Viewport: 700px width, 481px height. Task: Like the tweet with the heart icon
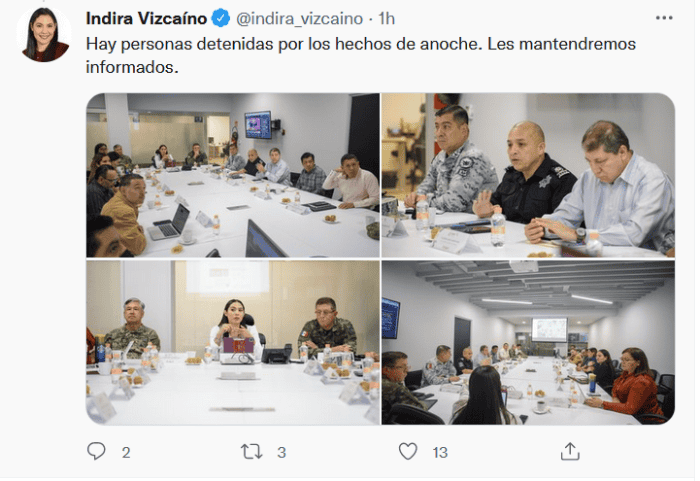pos(408,451)
